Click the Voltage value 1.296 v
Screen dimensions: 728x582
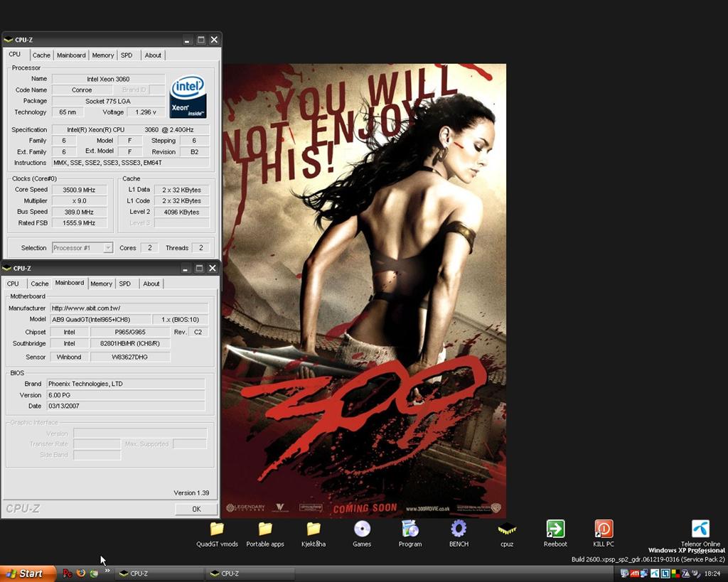pos(146,112)
